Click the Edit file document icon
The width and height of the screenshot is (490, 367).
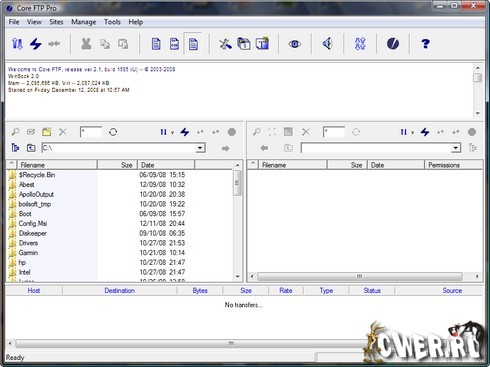click(x=174, y=44)
